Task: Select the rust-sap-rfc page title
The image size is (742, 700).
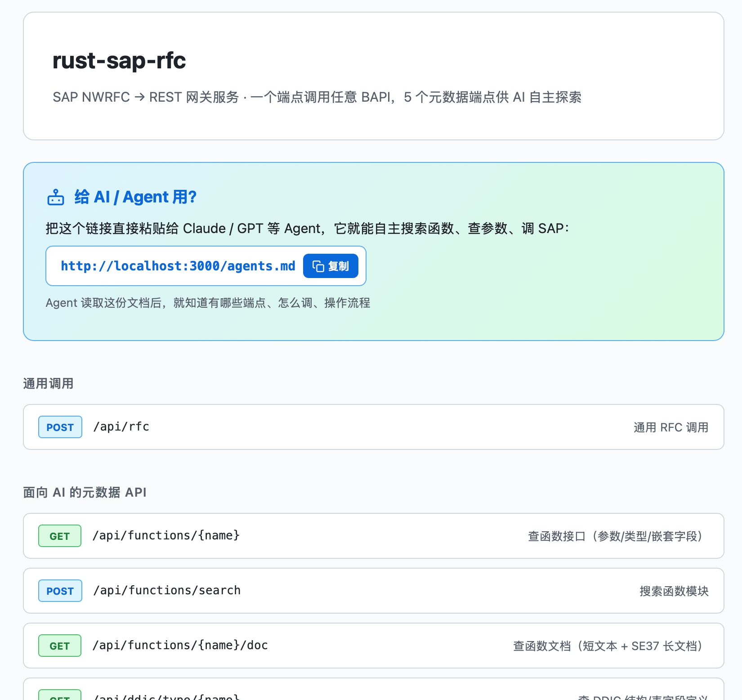Action: (119, 60)
